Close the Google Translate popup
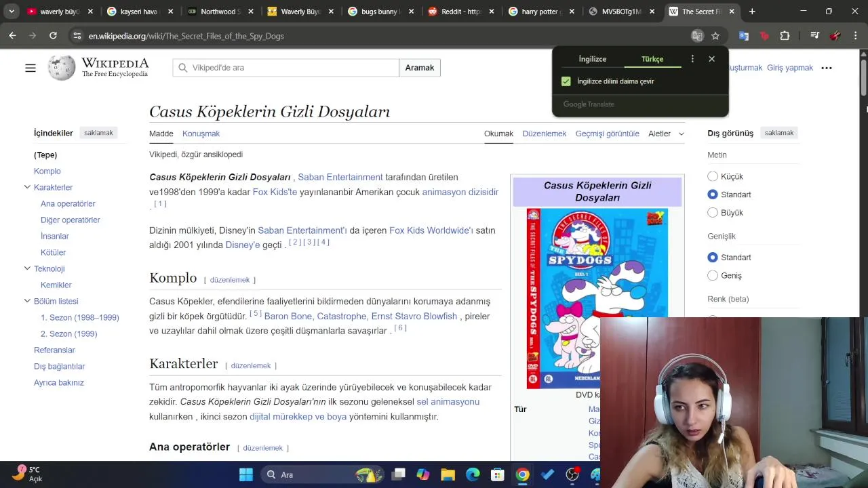 pyautogui.click(x=711, y=59)
